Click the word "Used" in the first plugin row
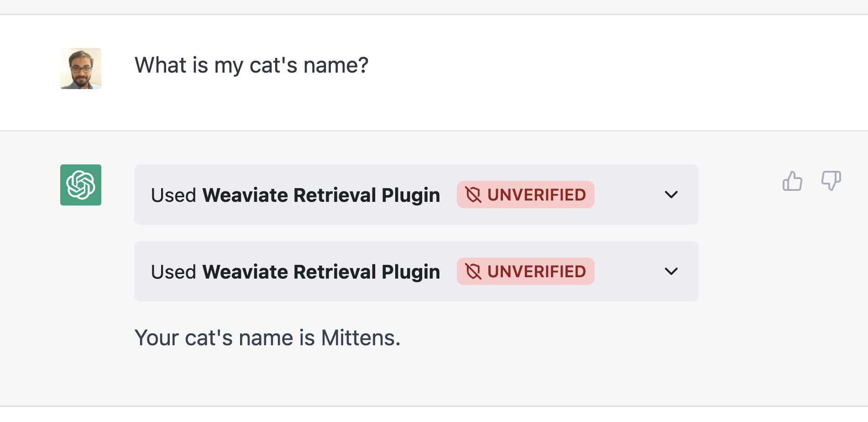This screenshot has height=422, width=868. pos(173,195)
